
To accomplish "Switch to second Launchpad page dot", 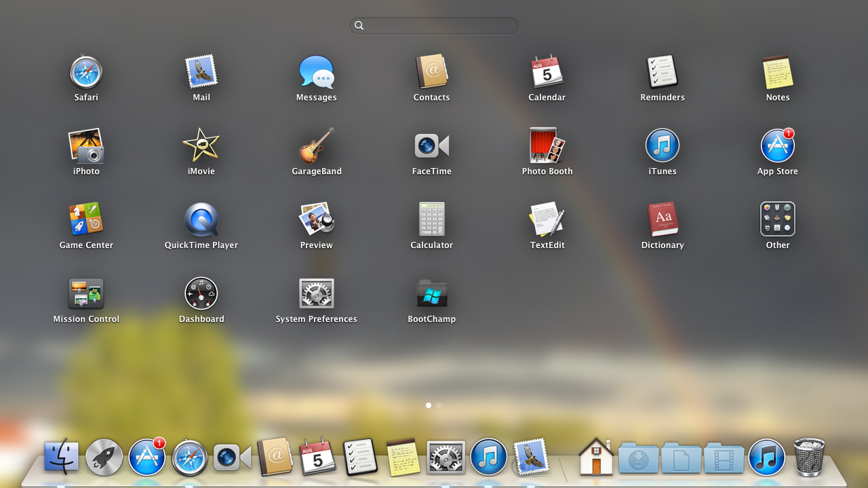I will click(x=439, y=405).
